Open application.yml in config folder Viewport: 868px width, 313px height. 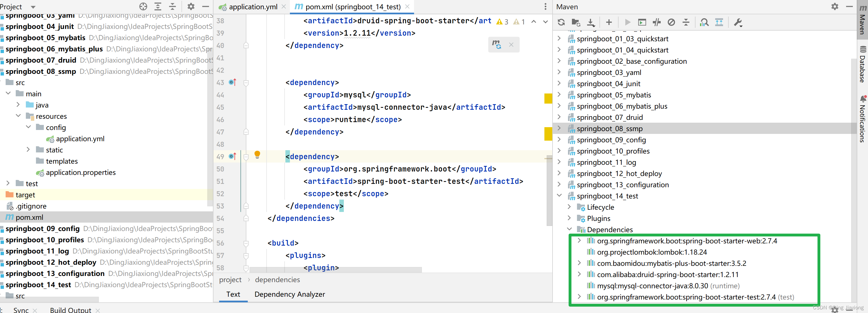tap(76, 139)
